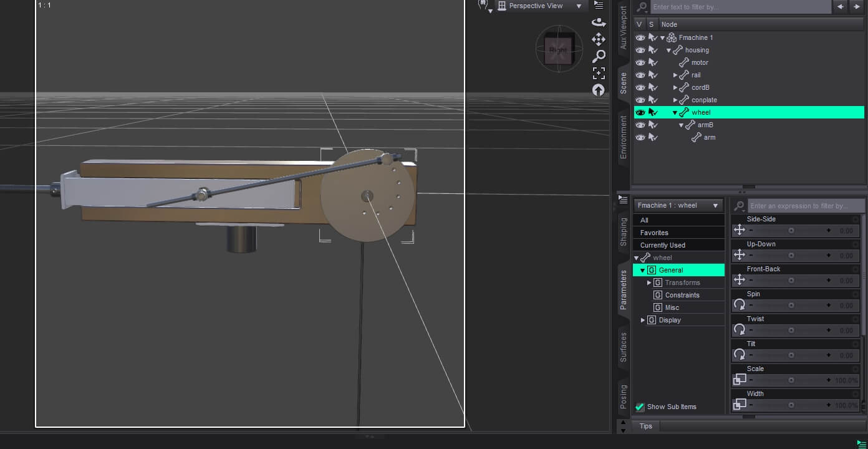868x449 pixels.
Task: Toggle selectability of the conplate node
Action: (x=653, y=100)
